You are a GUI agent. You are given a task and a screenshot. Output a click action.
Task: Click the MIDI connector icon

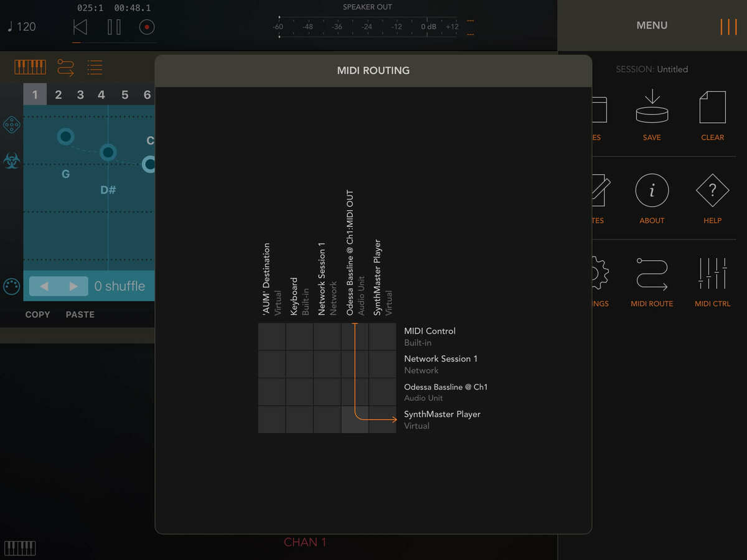[x=11, y=286]
